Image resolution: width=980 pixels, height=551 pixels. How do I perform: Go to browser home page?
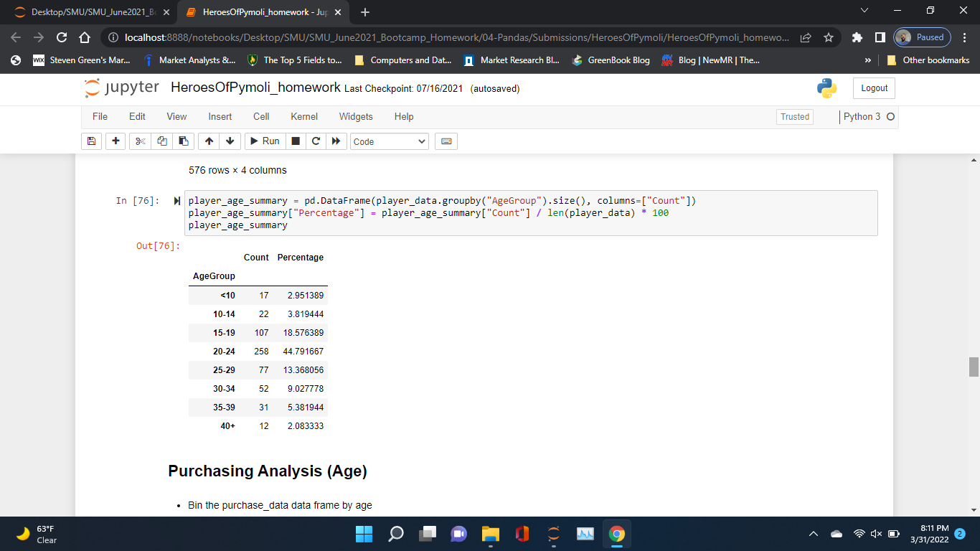(83, 37)
